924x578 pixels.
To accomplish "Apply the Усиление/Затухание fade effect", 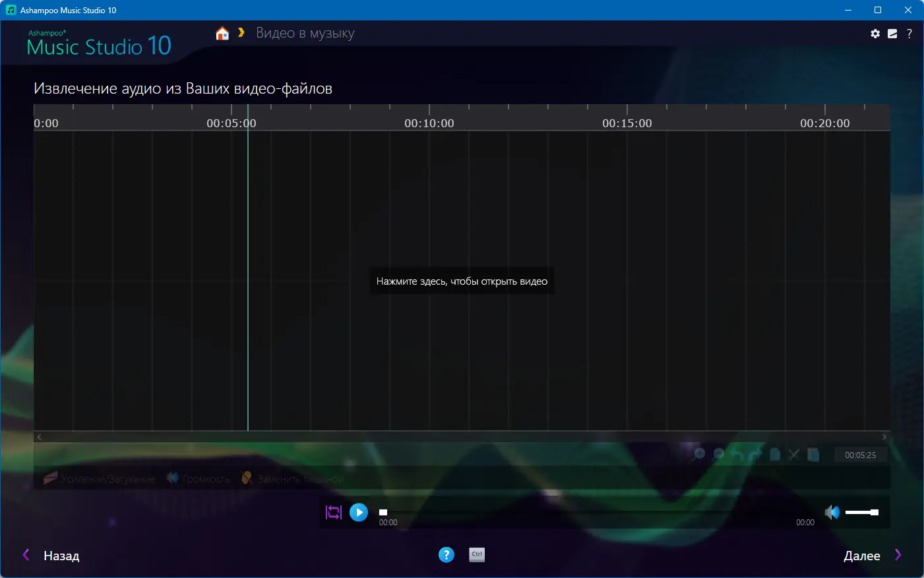I will point(100,478).
